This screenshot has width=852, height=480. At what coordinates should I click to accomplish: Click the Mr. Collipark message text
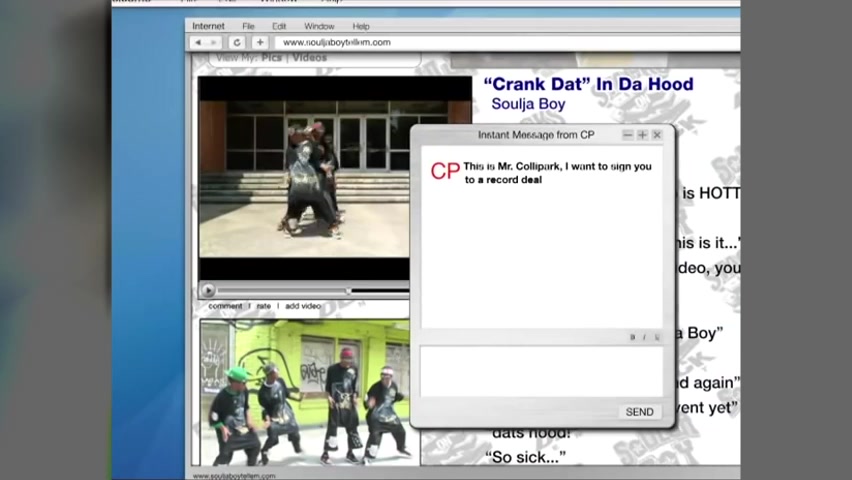point(557,173)
